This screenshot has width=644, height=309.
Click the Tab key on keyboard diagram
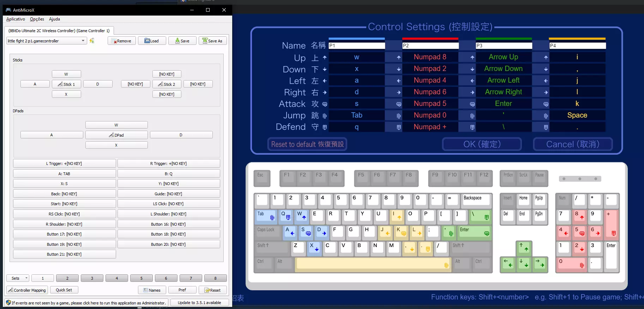pyautogui.click(x=266, y=217)
